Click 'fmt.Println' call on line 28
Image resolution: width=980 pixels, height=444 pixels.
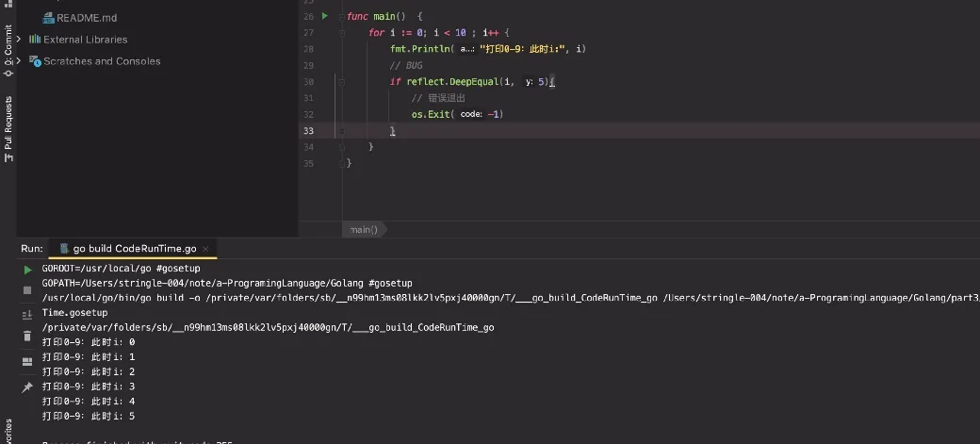pyautogui.click(x=420, y=49)
